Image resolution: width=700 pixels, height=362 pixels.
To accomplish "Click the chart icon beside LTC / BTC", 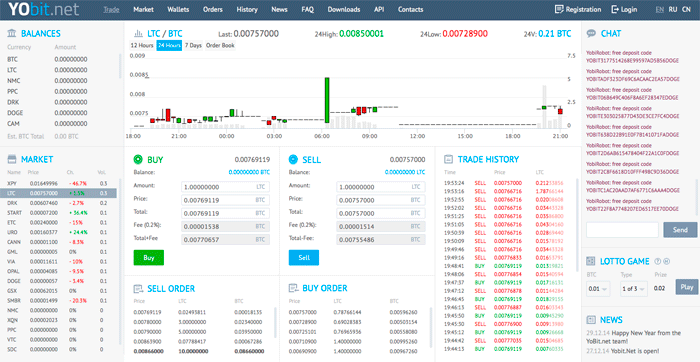I will coord(138,33).
